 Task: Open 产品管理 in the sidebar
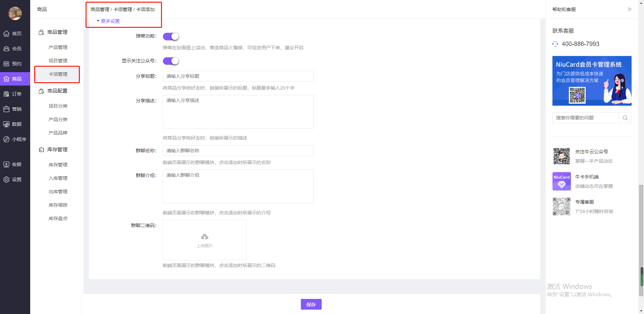(x=58, y=47)
